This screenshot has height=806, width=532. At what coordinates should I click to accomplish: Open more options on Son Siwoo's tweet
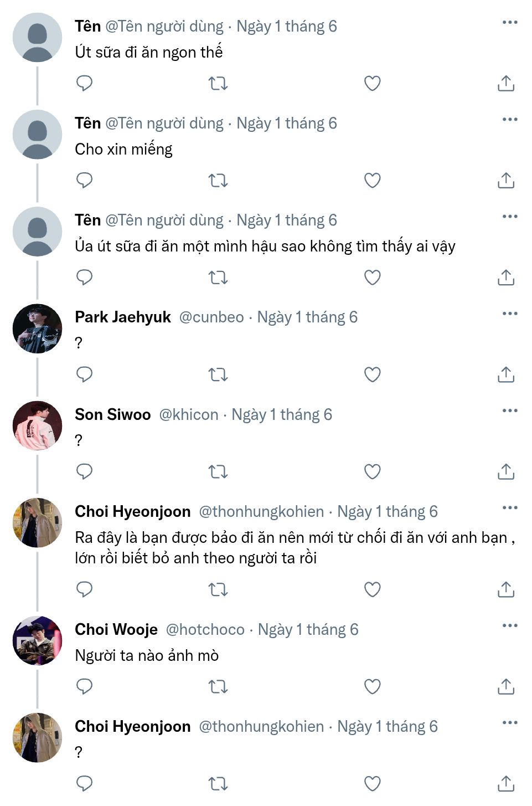tap(509, 410)
